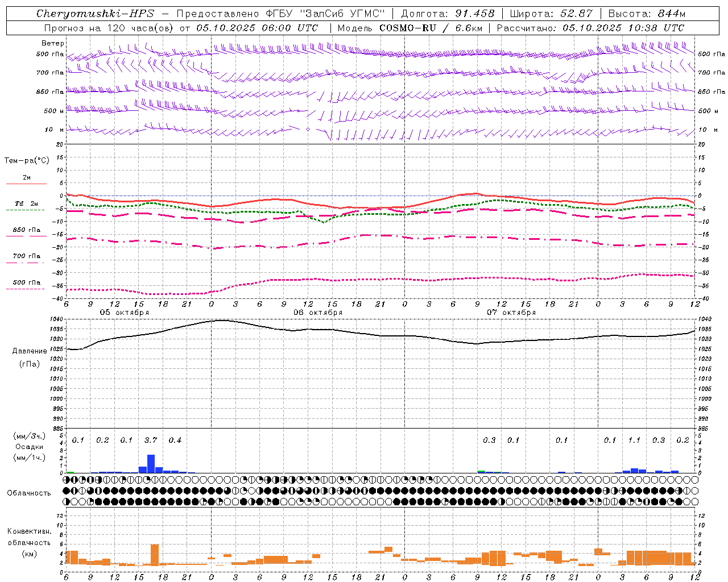Select the 0.4 three-hour precipitation value

coord(175,440)
